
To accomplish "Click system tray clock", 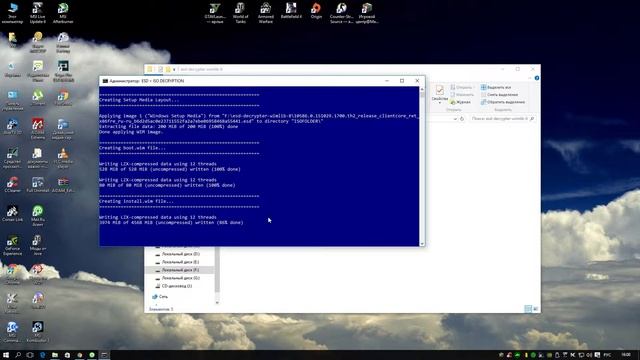I will (626, 355).
